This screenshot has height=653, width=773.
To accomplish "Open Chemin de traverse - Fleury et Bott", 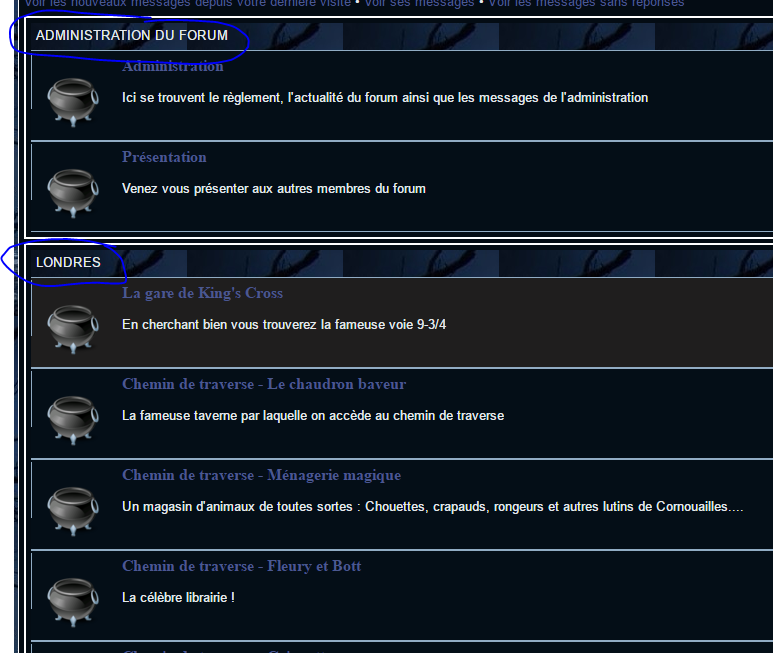I will click(242, 566).
